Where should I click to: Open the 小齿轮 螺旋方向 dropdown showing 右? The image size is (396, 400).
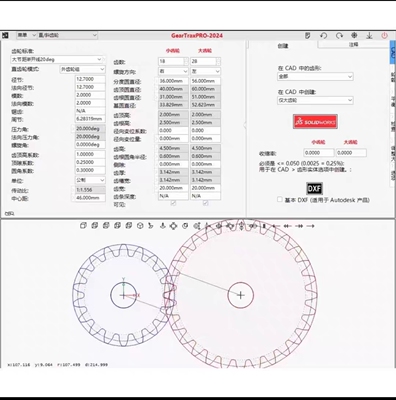click(x=173, y=71)
